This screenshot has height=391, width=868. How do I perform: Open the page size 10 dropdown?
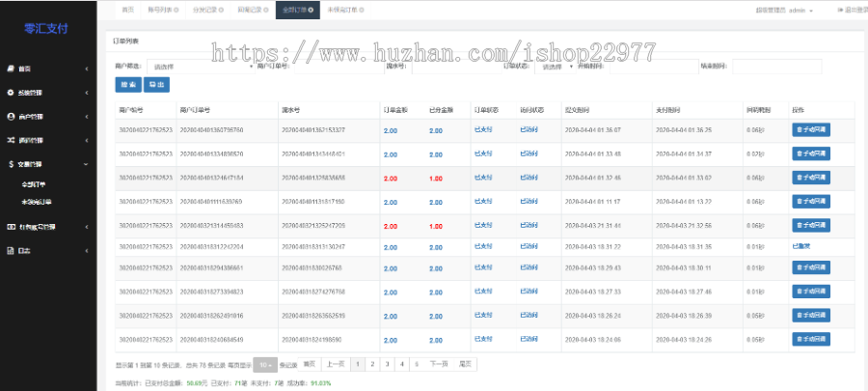(x=265, y=365)
